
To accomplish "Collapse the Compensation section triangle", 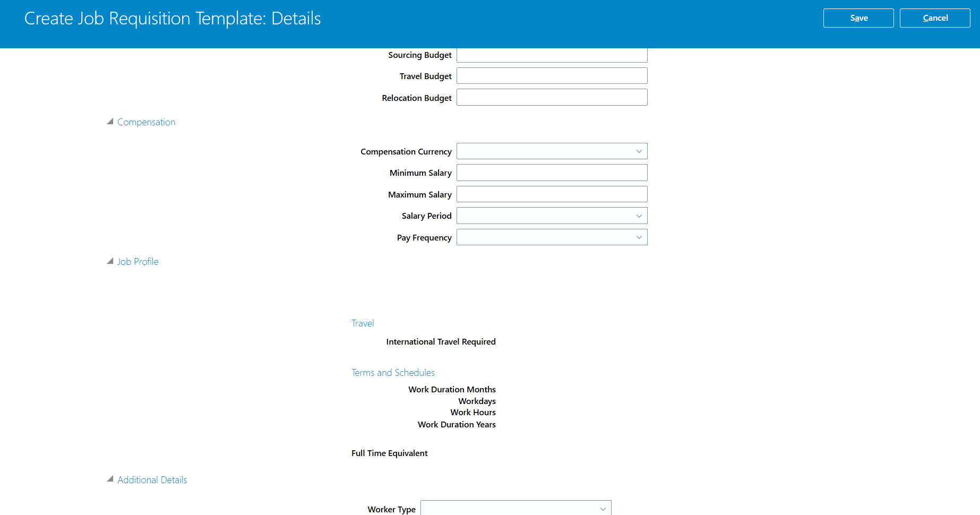I will point(110,122).
